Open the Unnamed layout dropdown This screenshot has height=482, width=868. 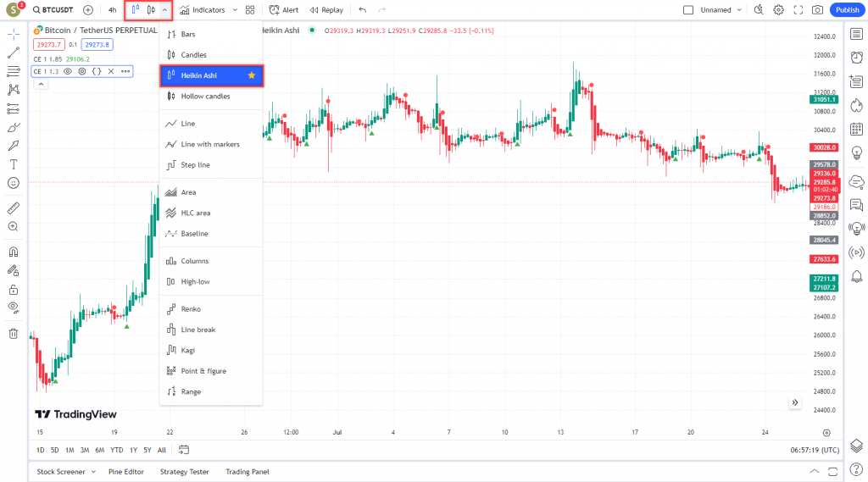(x=721, y=10)
